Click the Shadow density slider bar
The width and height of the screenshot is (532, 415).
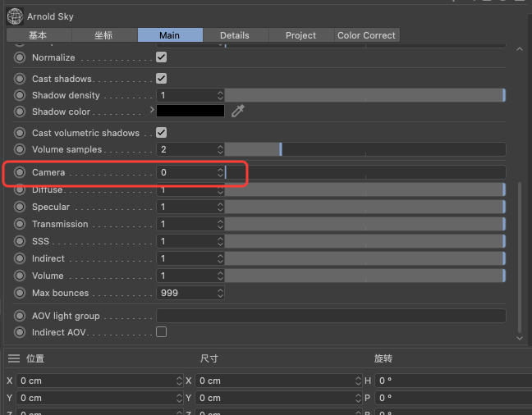pyautogui.click(x=365, y=95)
